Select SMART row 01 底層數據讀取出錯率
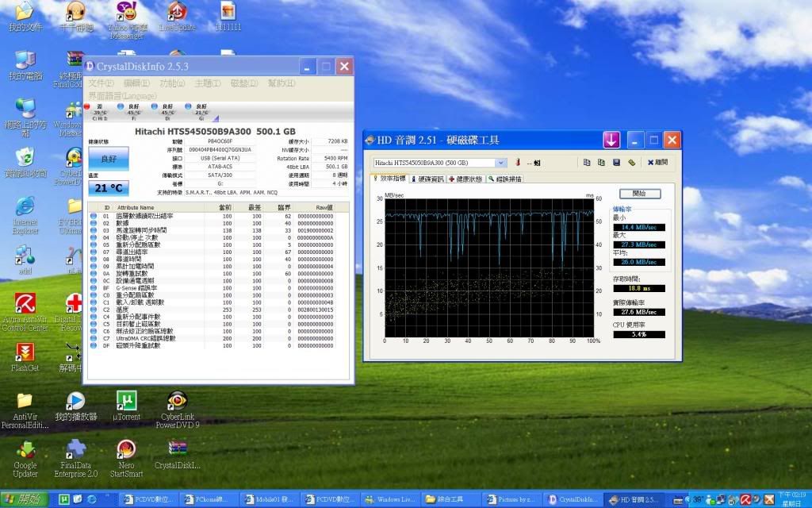 point(213,216)
